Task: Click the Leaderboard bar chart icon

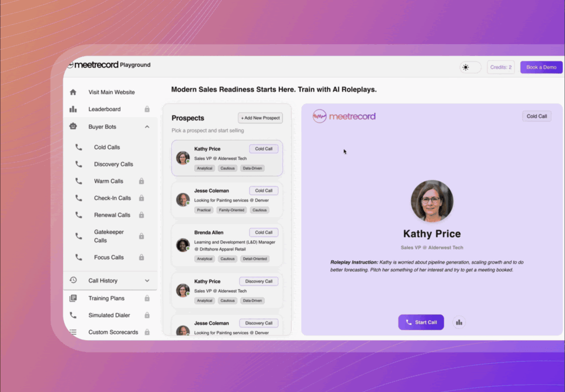Action: click(x=73, y=109)
